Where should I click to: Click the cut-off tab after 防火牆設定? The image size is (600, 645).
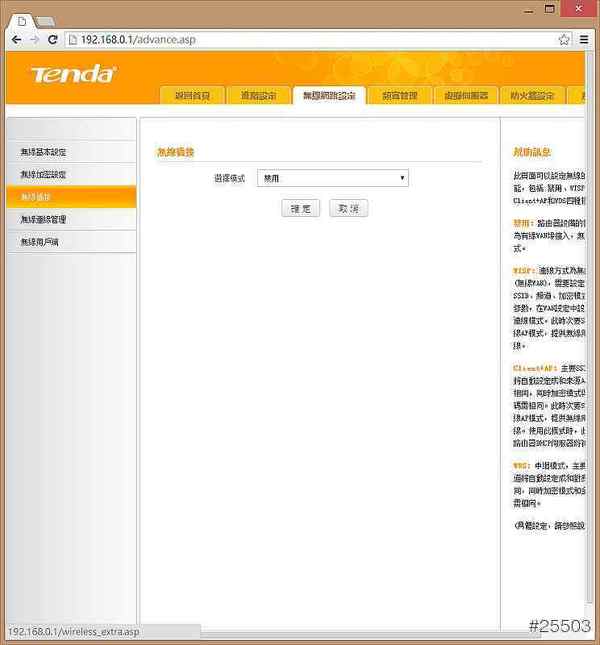coord(576,95)
